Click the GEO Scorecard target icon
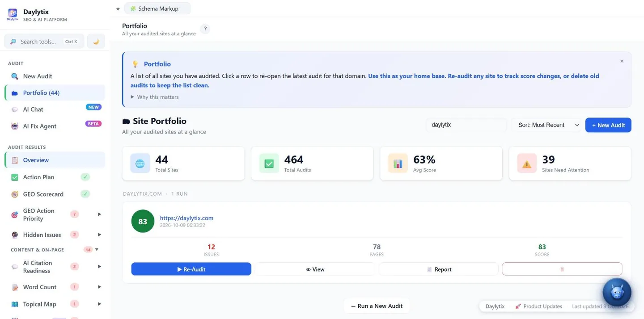 coord(15,194)
